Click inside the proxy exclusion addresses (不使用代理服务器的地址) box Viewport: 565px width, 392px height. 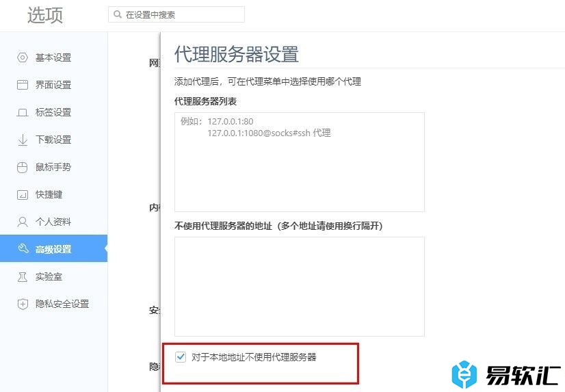[299, 286]
